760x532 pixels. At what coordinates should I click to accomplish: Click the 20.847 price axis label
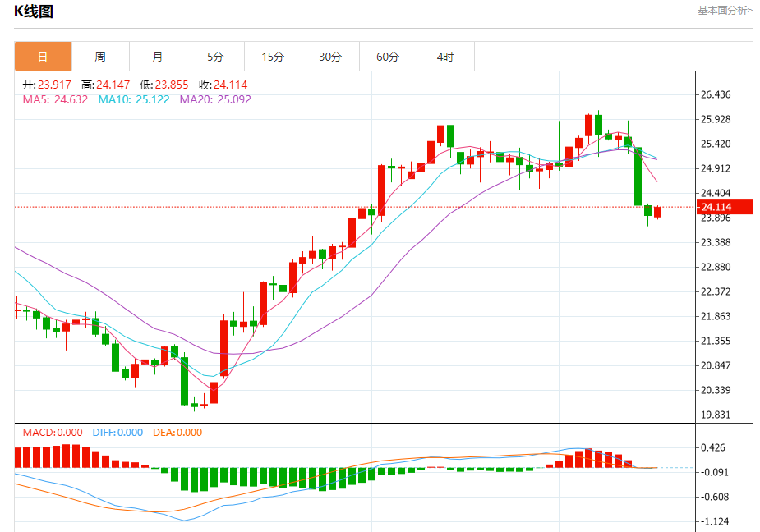pos(716,366)
